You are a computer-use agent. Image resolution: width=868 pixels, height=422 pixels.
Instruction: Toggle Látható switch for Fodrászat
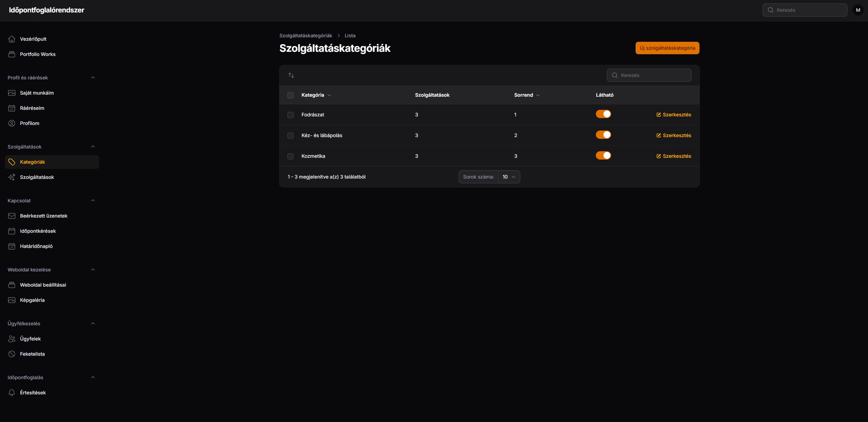click(x=603, y=114)
